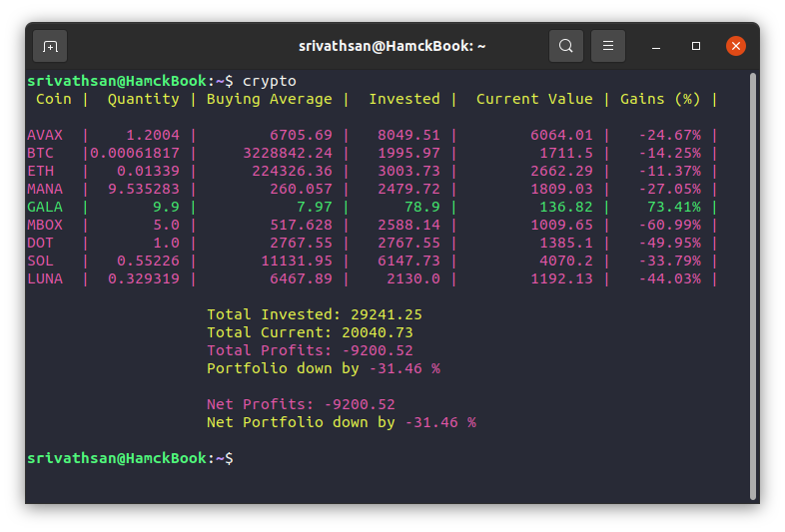Click MBOX gains -60.99%
This screenshot has width=785, height=532.
click(669, 226)
